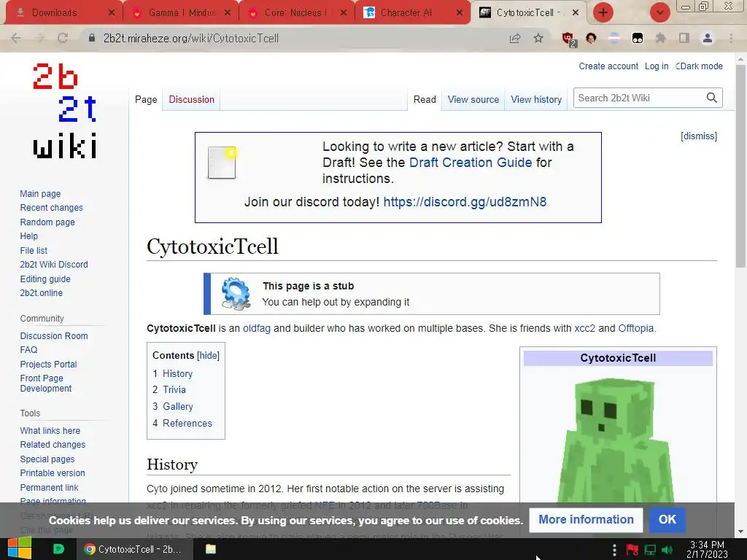Open the uBlock shield extension icon
Image resolution: width=747 pixels, height=560 pixels.
pyautogui.click(x=568, y=39)
